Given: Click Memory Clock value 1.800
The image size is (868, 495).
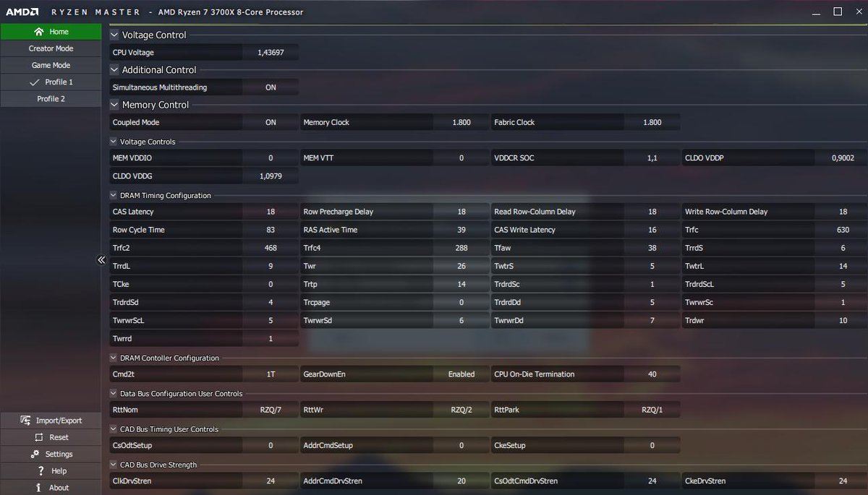Looking at the screenshot, I should click(461, 123).
